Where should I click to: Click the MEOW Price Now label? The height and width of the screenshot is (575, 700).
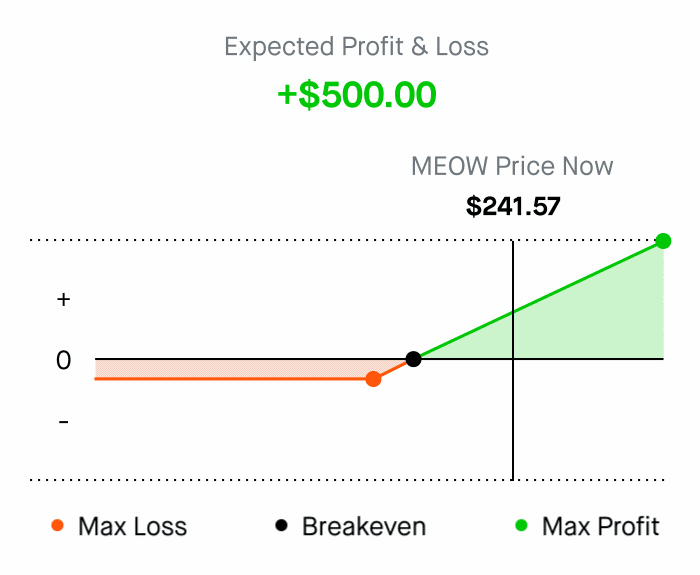(x=512, y=166)
